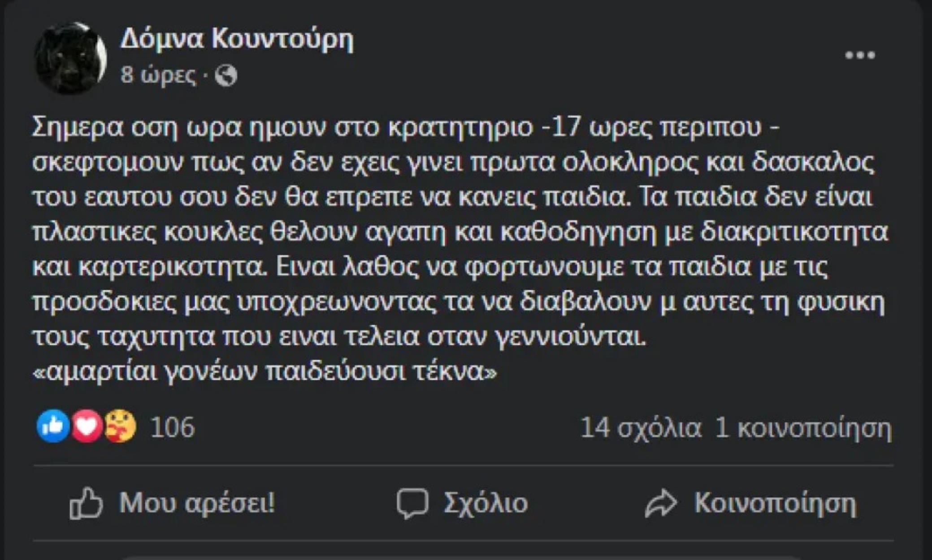Image resolution: width=932 pixels, height=560 pixels.
Task: Open the 14 σχόλια comments link
Action: click(x=641, y=428)
